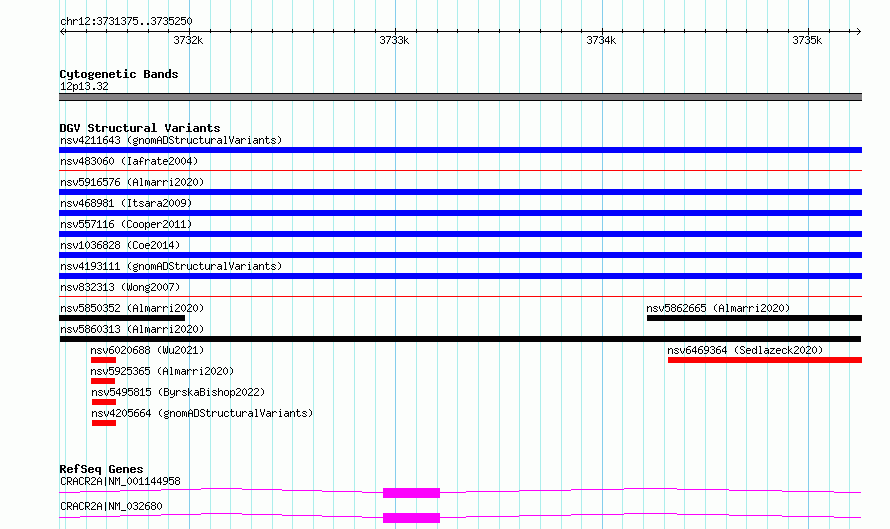
Task: Click the thin red line of nsv483060
Action: (x=460, y=170)
